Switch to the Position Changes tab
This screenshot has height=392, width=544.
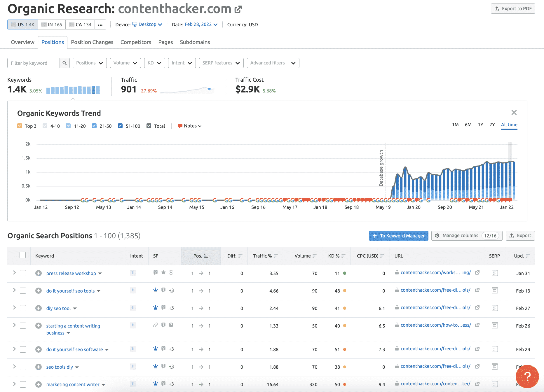(x=92, y=42)
